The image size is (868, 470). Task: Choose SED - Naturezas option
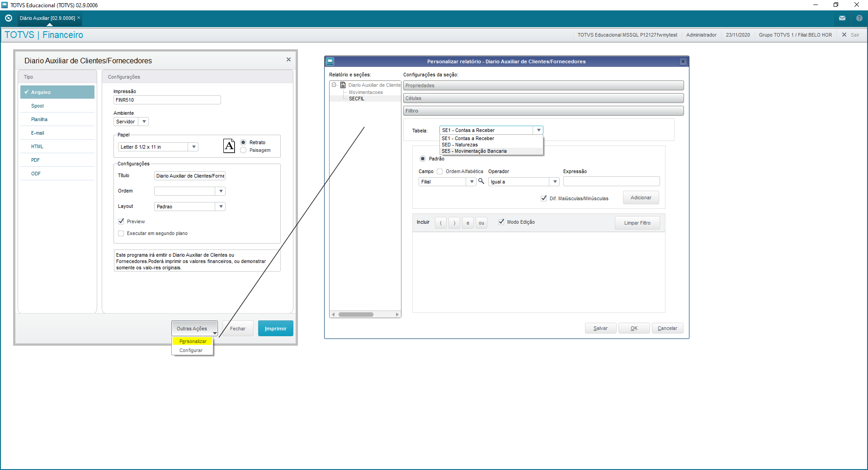point(492,145)
